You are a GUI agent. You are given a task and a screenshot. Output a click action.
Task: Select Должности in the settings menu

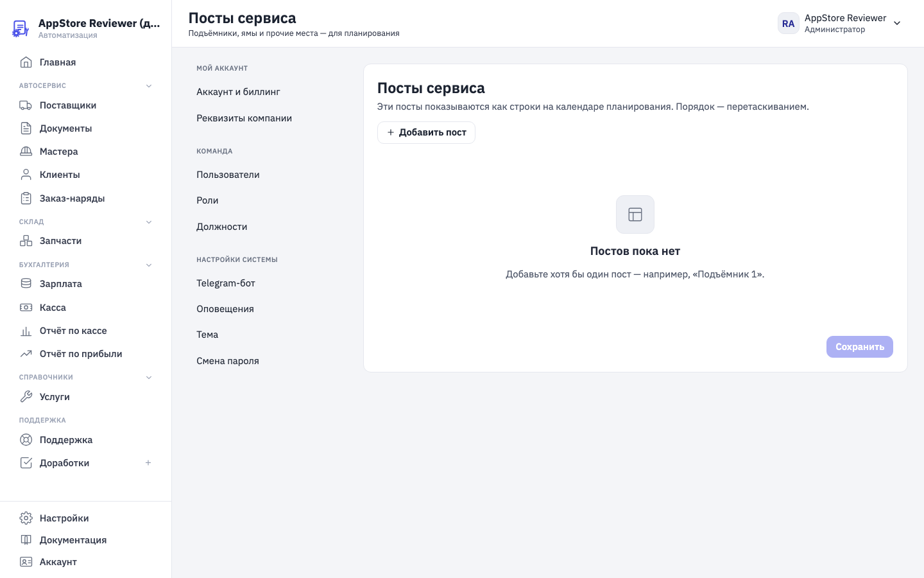tap(221, 227)
